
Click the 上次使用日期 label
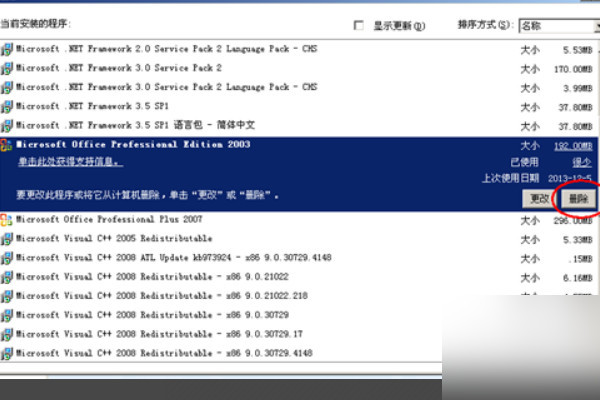(510, 178)
